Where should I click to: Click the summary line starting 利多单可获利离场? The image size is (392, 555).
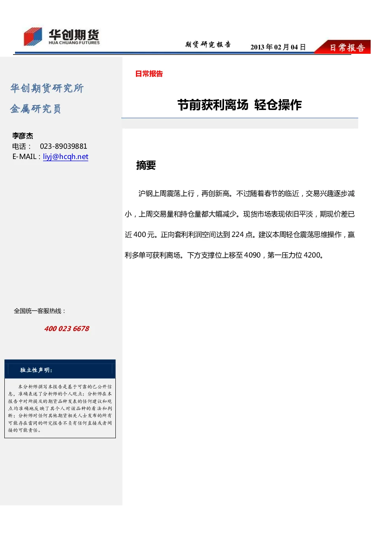pyautogui.click(x=225, y=255)
